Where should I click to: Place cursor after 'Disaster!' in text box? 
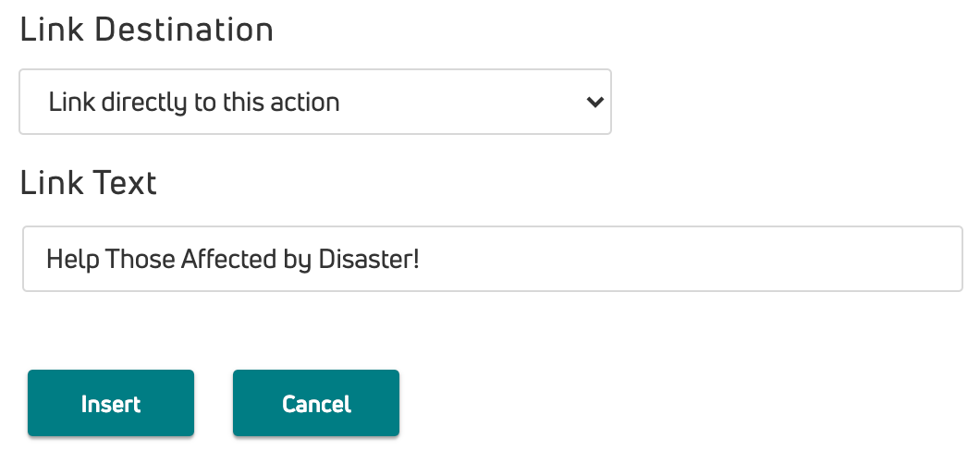click(x=422, y=259)
